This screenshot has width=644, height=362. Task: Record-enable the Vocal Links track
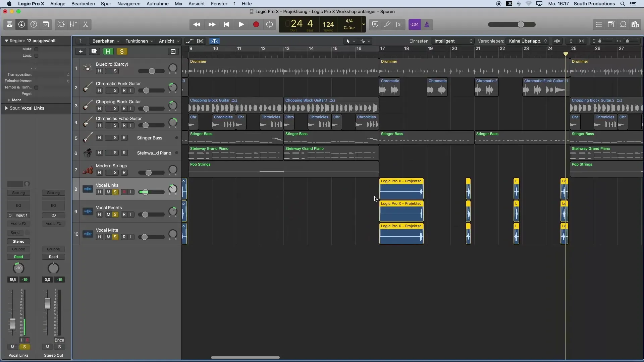[124, 192]
